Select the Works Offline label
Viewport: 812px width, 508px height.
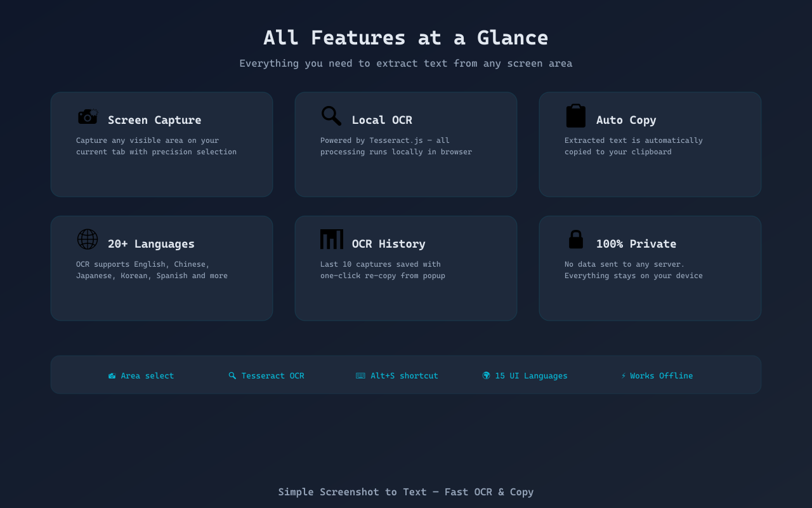pyautogui.click(x=662, y=375)
